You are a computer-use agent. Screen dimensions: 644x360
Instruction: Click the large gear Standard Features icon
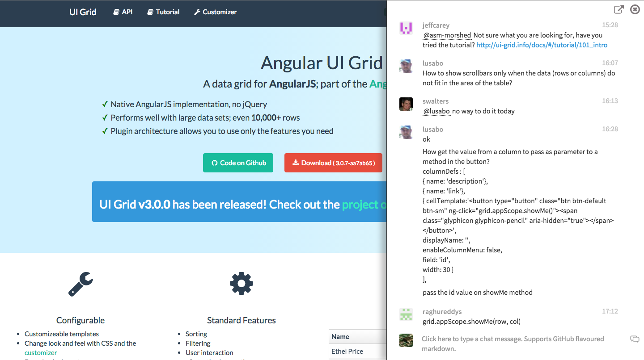pos(241,283)
